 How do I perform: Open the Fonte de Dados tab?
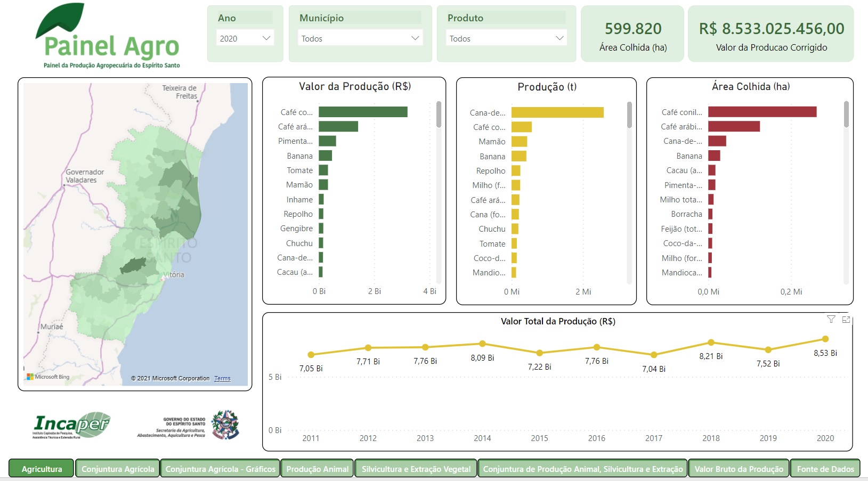[x=825, y=469]
